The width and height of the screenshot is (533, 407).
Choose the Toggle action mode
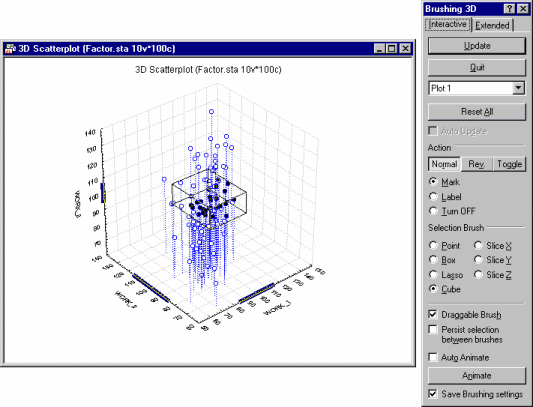tap(509, 164)
